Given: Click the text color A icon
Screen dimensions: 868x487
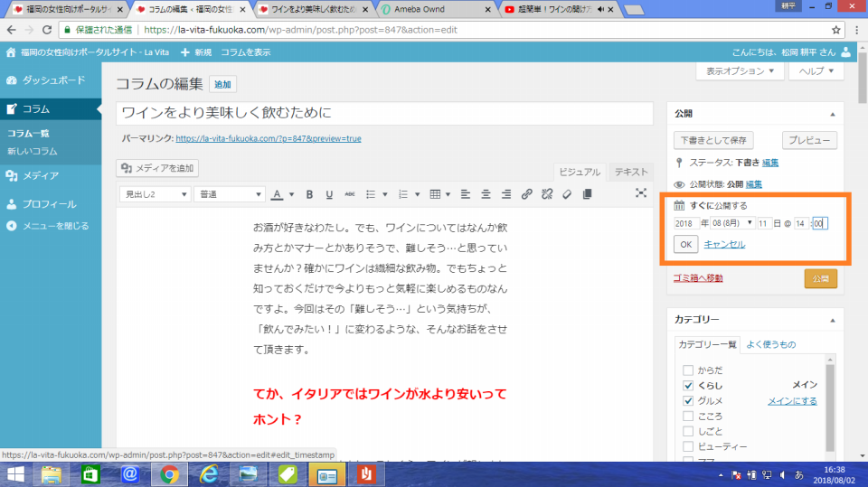Looking at the screenshot, I should click(x=277, y=194).
